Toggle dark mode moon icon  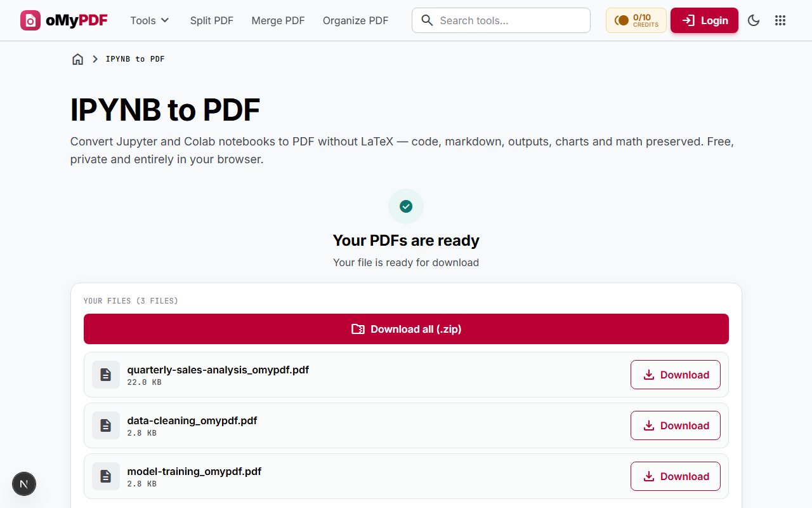coord(754,20)
